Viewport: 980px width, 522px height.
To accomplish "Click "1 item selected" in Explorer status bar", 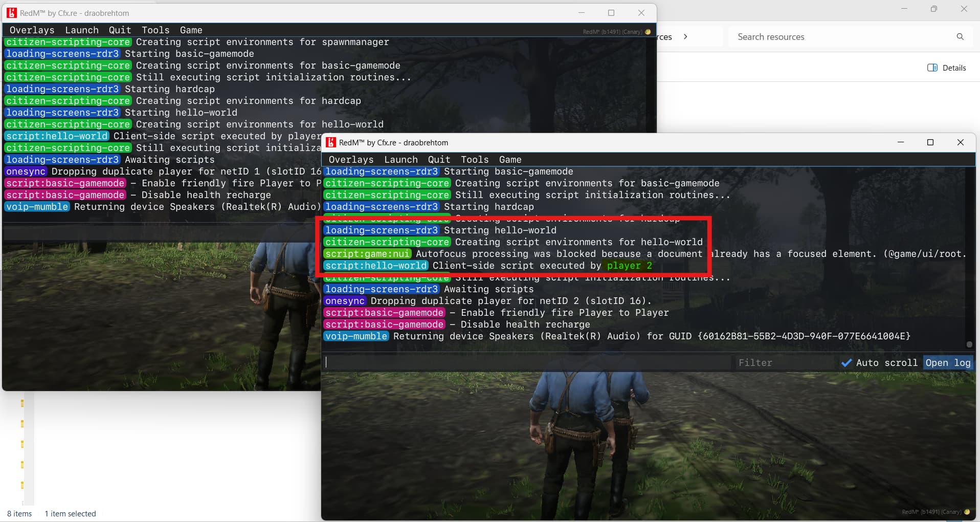I will tap(70, 514).
